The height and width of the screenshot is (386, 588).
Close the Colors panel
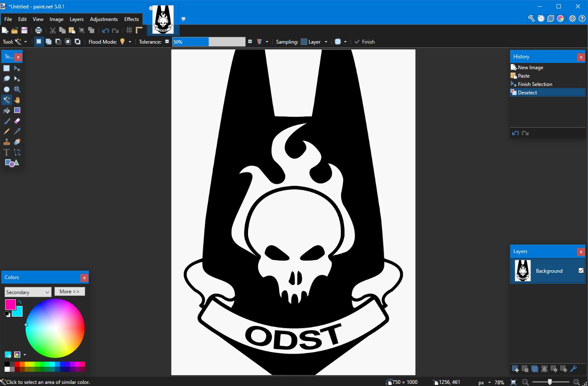84,278
